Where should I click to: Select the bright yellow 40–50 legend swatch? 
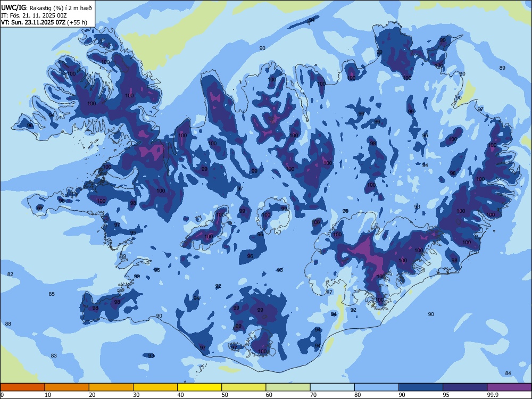tap(199, 387)
